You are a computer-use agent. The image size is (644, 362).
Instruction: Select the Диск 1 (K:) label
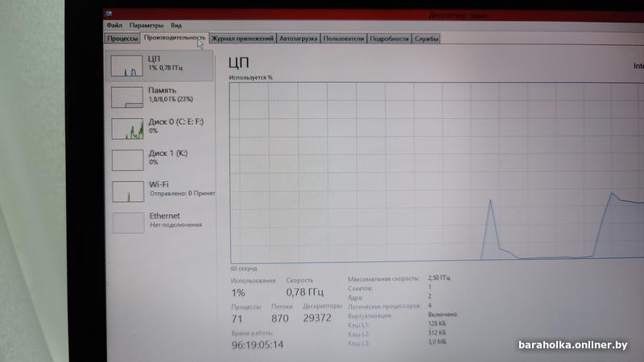[168, 153]
